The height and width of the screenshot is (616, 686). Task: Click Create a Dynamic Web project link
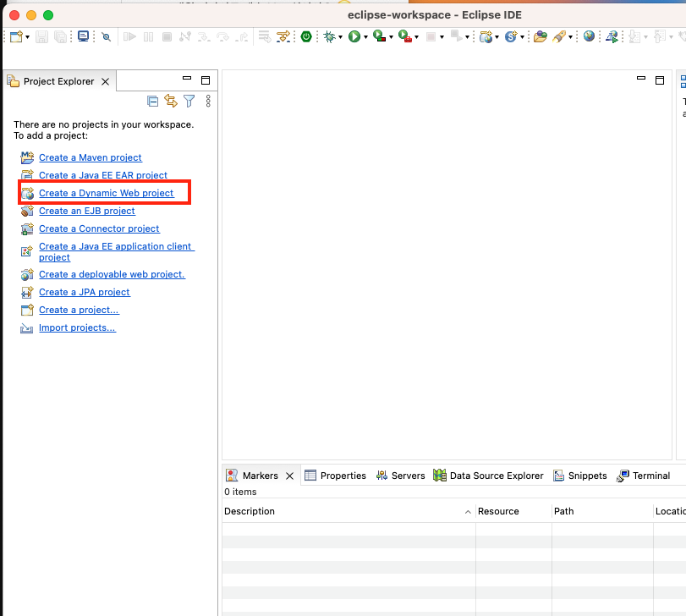107,194
